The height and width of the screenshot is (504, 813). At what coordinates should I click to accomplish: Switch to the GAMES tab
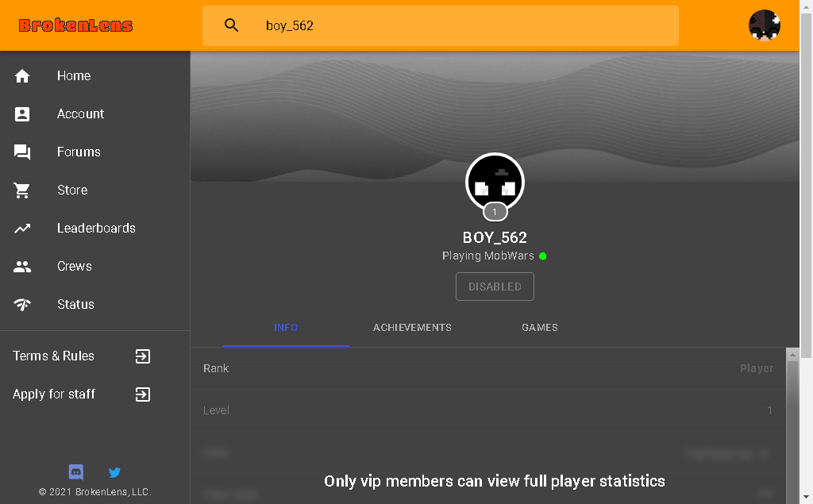click(x=540, y=328)
